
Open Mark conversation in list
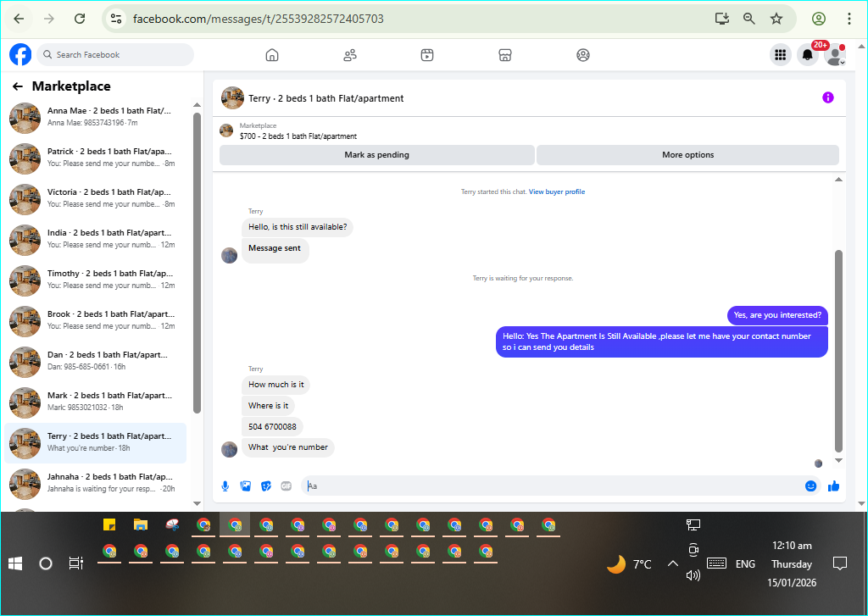(95, 402)
